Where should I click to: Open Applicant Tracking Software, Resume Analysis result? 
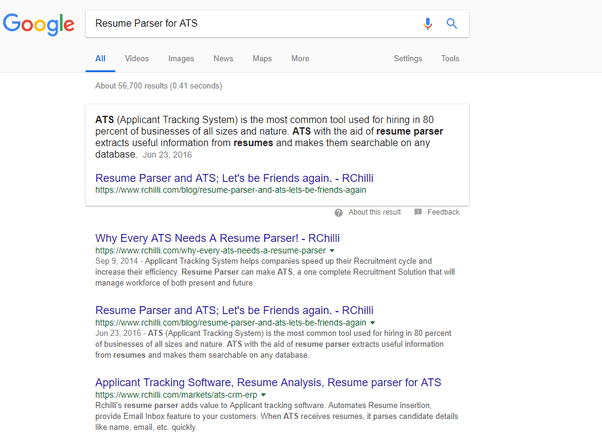[x=268, y=382]
